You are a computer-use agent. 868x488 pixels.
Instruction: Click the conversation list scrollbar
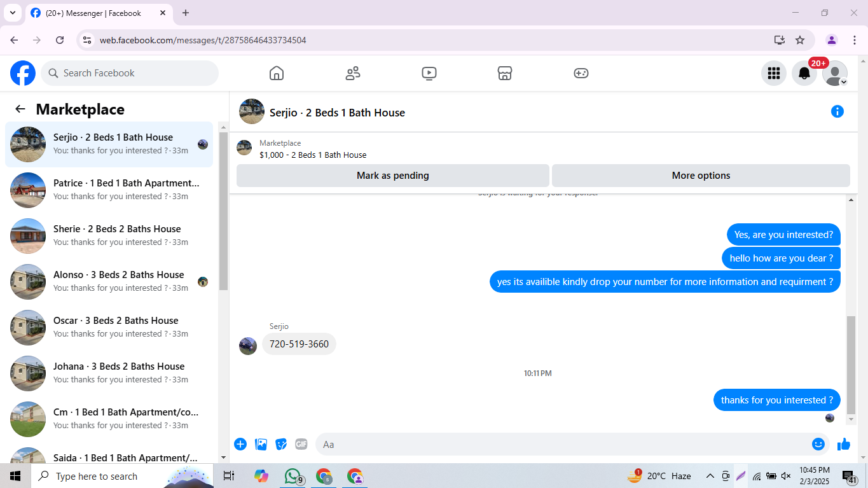[223, 210]
